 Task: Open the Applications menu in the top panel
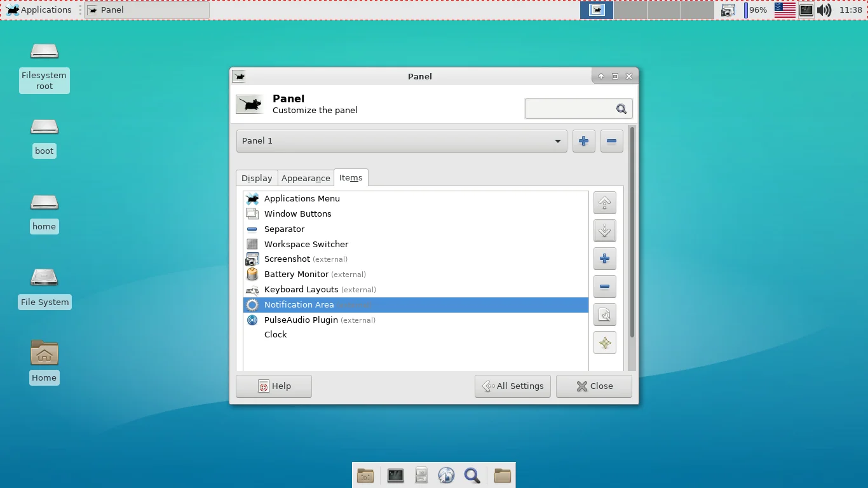pyautogui.click(x=39, y=10)
